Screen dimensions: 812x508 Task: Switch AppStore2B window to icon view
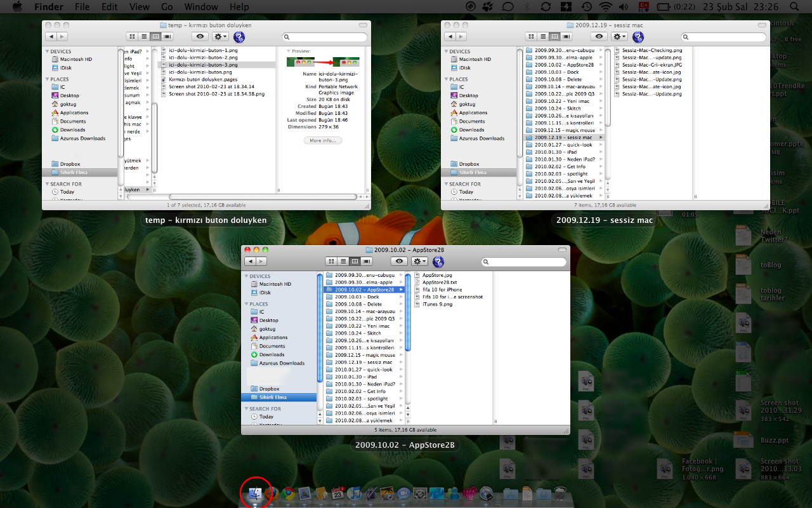(331, 262)
